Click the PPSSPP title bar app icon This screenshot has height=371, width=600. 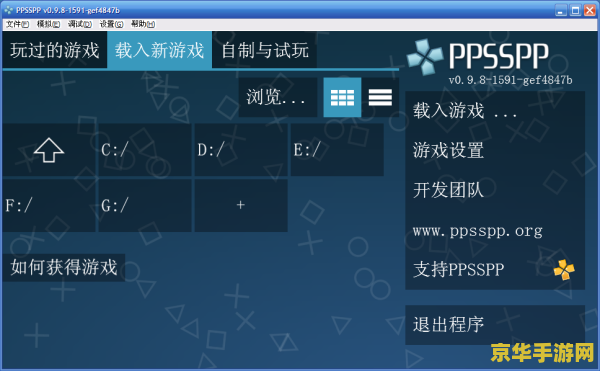click(x=8, y=10)
